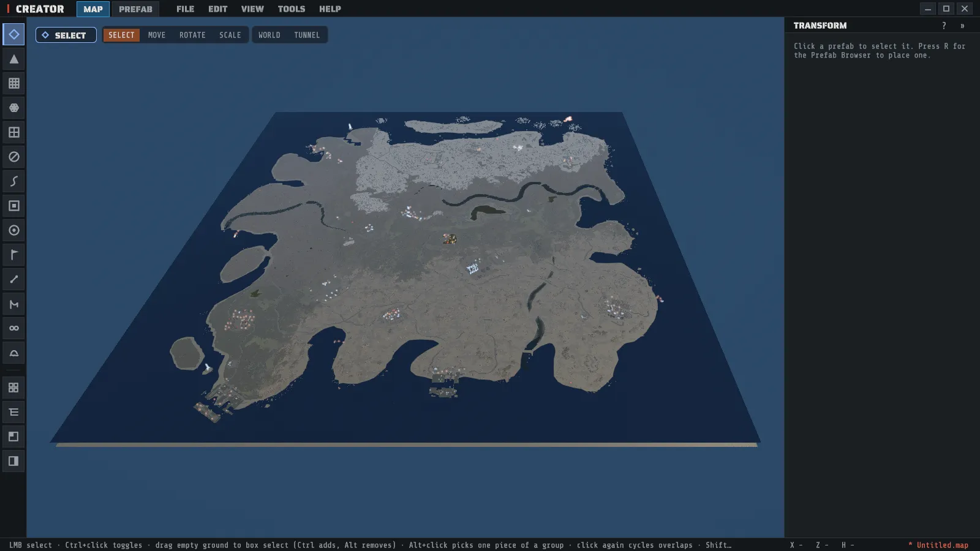Image resolution: width=980 pixels, height=551 pixels.
Task: Click the 'LMB select' hint in status bar
Action: pos(31,545)
